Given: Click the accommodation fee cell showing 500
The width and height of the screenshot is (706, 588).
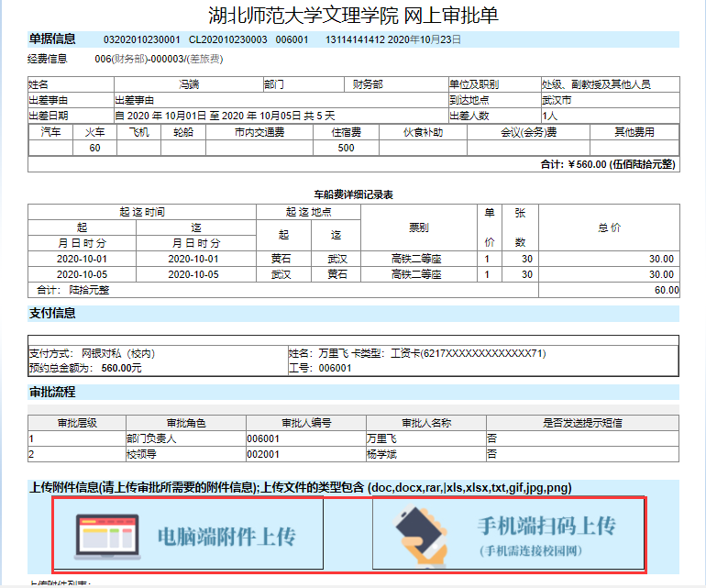Looking at the screenshot, I should (346, 148).
